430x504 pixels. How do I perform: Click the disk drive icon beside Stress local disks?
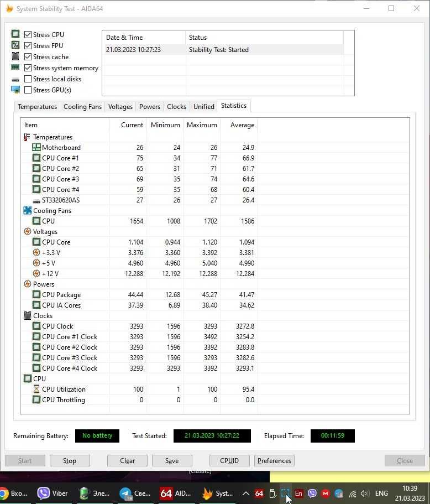pos(15,80)
